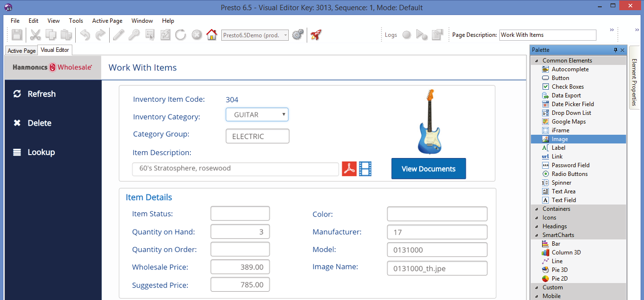
Task: Click the Save floppy disk icon
Action: [x=17, y=35]
